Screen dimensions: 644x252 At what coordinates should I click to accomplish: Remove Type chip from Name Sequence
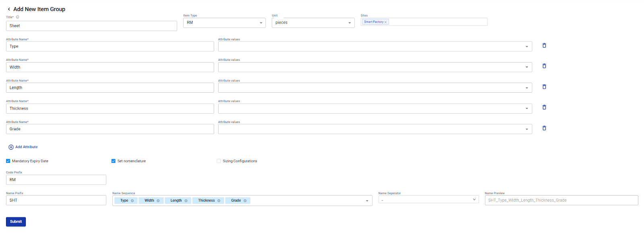(132, 201)
